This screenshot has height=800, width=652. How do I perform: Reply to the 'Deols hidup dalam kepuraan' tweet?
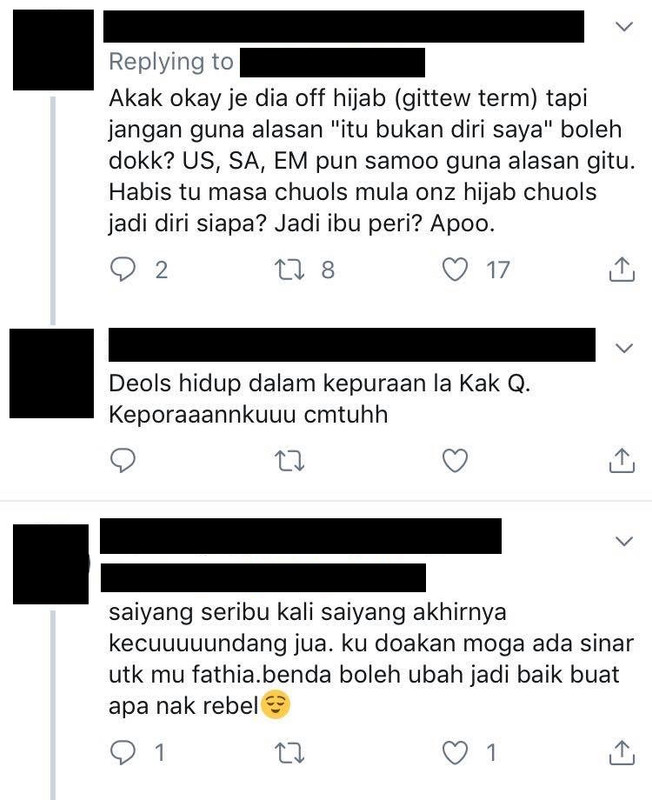tap(123, 461)
